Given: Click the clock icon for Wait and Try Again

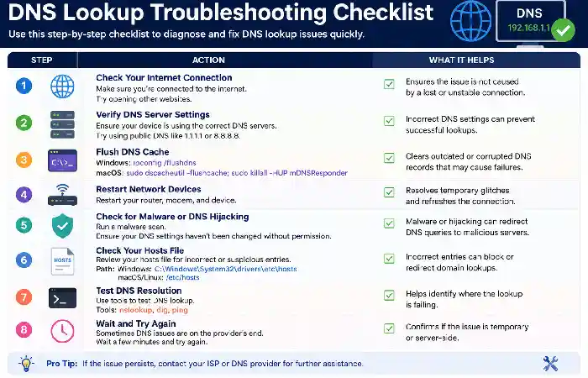Looking at the screenshot, I should (62, 331).
